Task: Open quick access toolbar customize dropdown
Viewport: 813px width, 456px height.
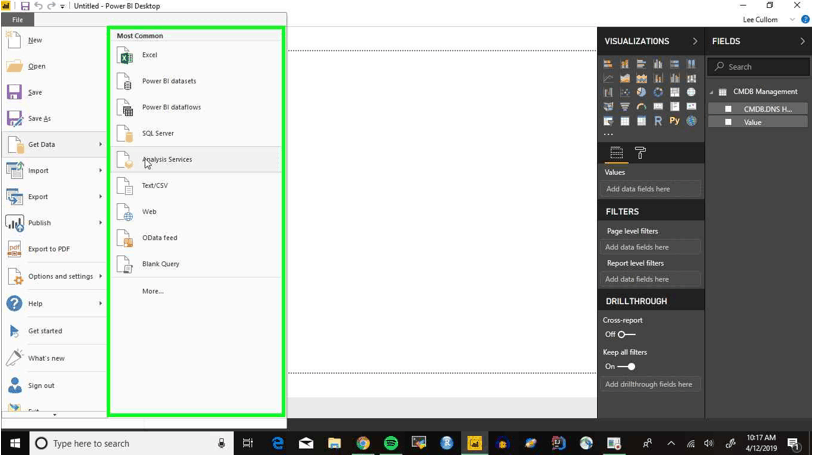Action: point(62,6)
